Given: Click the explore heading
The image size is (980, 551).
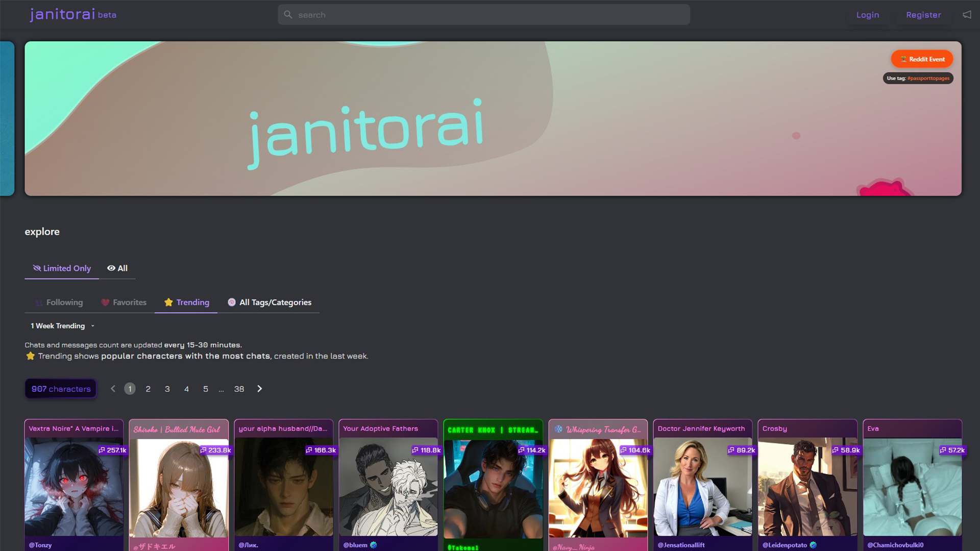Looking at the screenshot, I should 42,232.
